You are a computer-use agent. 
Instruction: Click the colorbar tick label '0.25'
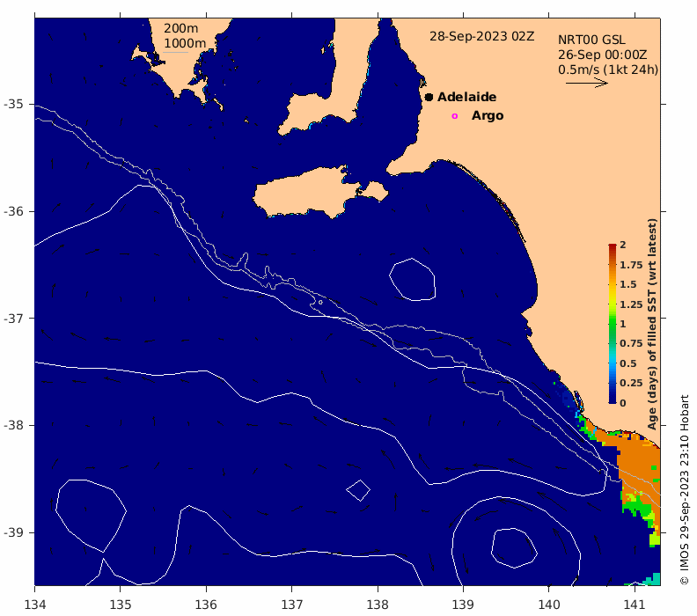click(631, 383)
